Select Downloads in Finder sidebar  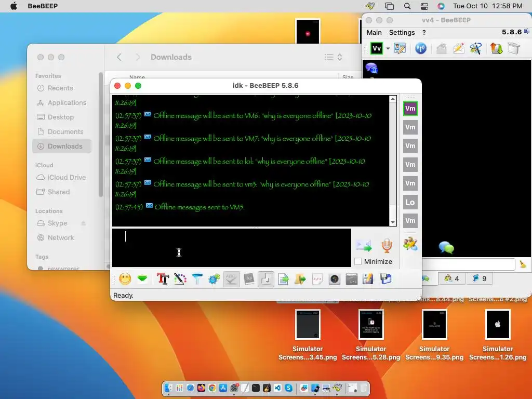tap(62, 146)
